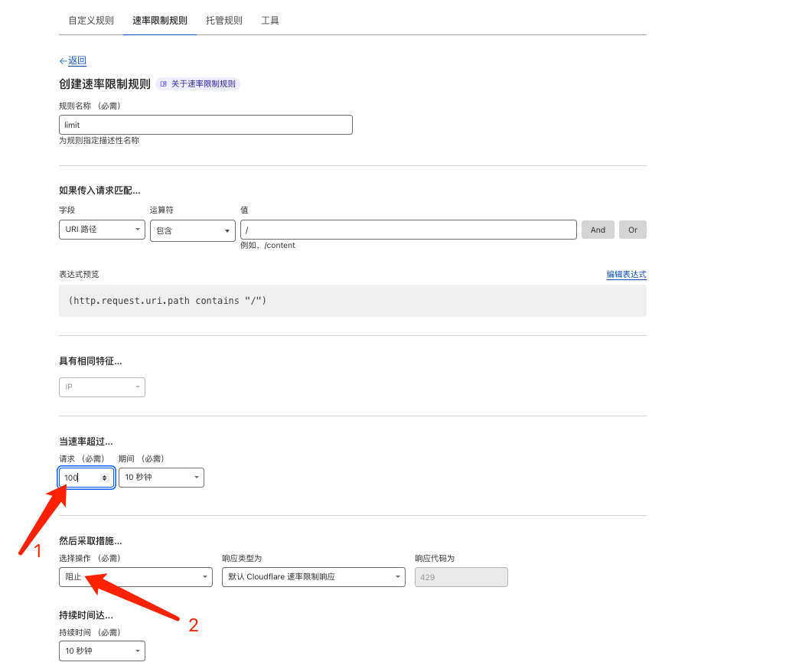Expand the 选择操作 dropdown showing 阻止
Screen dimensions: 802x672
click(135, 577)
